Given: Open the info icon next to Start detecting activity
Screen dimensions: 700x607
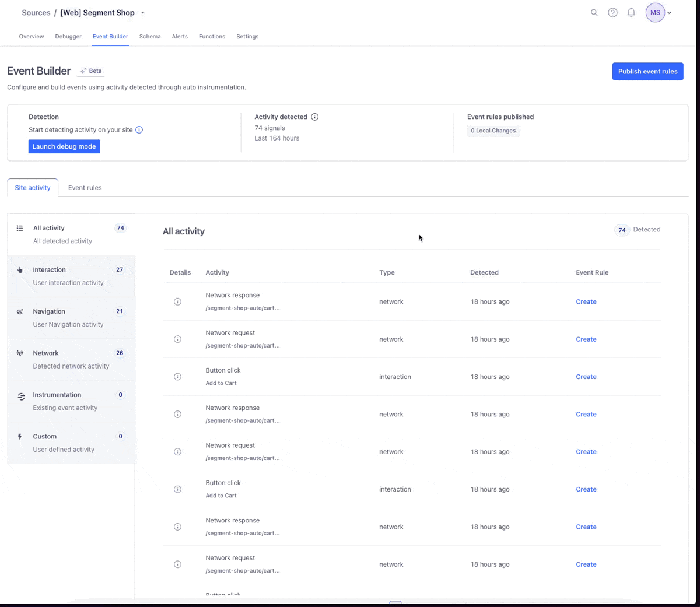Looking at the screenshot, I should point(139,130).
